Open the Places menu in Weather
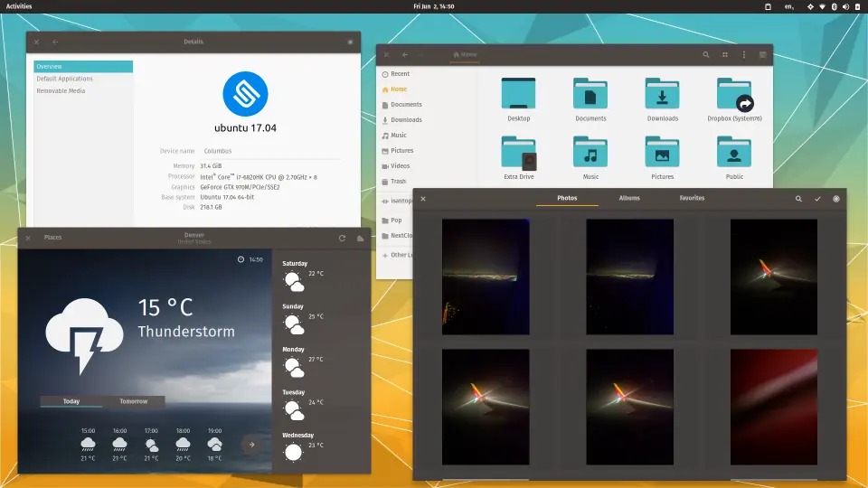The width and height of the screenshot is (868, 488). pos(52,238)
